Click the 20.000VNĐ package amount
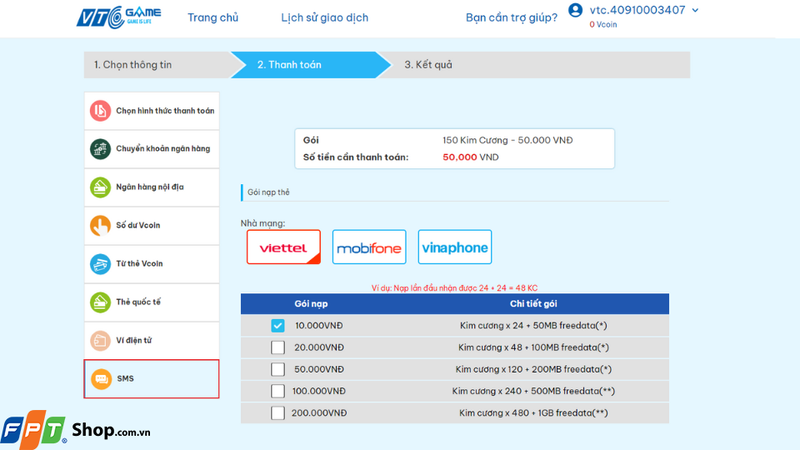Image resolution: width=800 pixels, height=450 pixels. click(x=319, y=347)
